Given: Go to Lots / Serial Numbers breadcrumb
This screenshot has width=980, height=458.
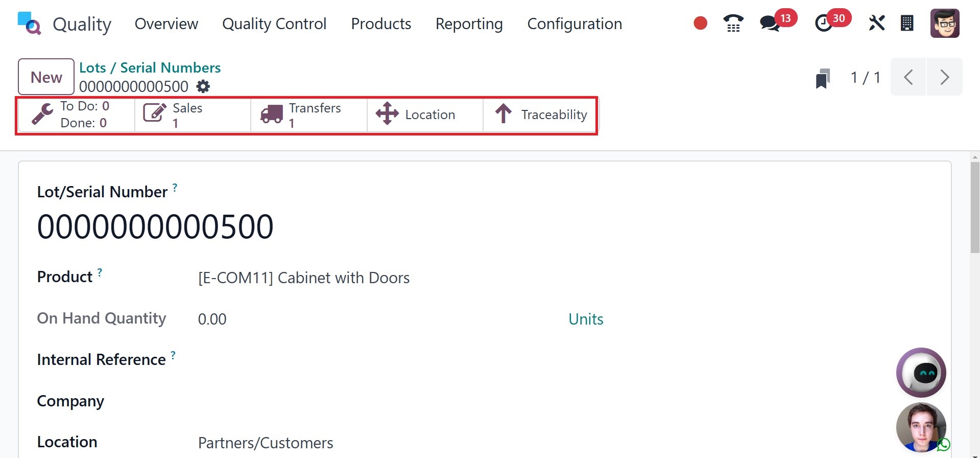Looking at the screenshot, I should click(x=150, y=68).
